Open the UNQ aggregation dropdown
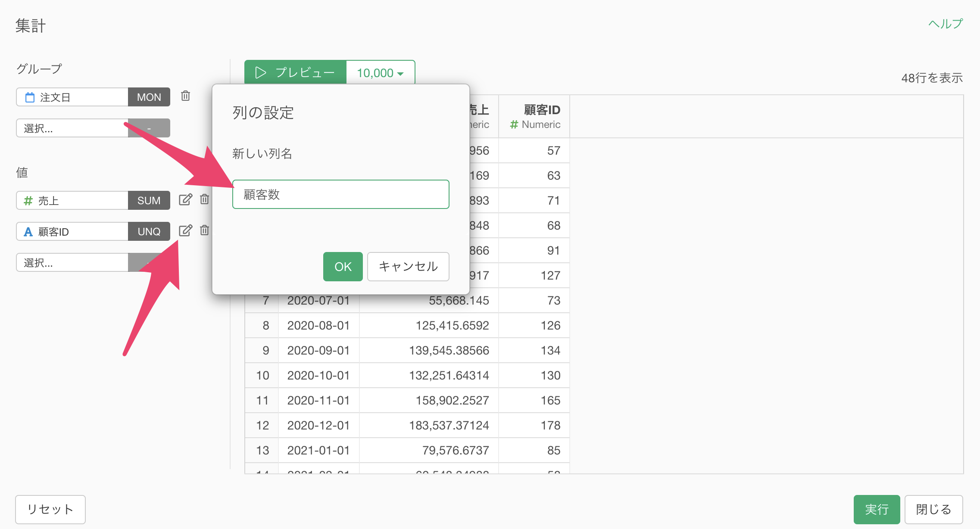980x529 pixels. [149, 231]
